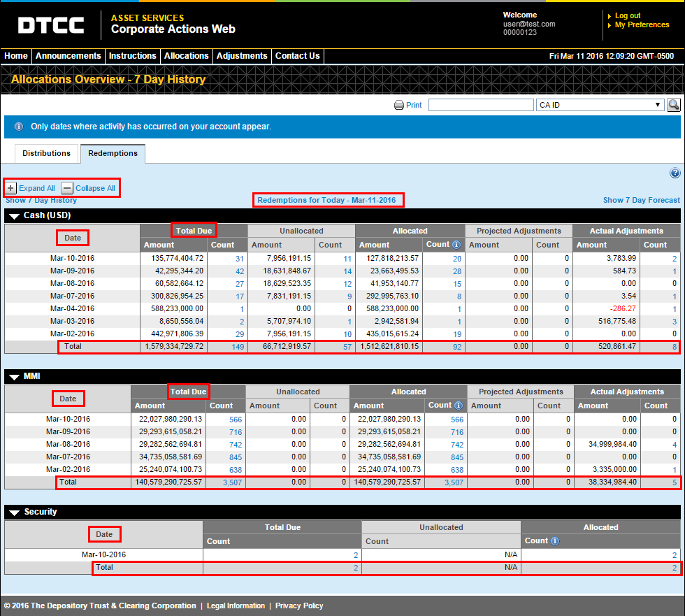Click info icon beside Cash Allocated Count
The height and width of the screenshot is (616, 685).
(456, 245)
